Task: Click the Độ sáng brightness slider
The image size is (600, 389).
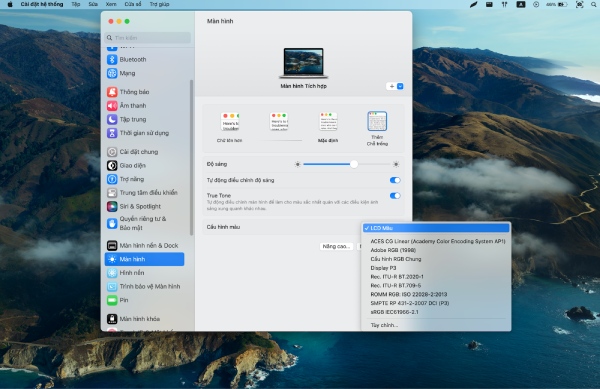Action: pyautogui.click(x=347, y=164)
